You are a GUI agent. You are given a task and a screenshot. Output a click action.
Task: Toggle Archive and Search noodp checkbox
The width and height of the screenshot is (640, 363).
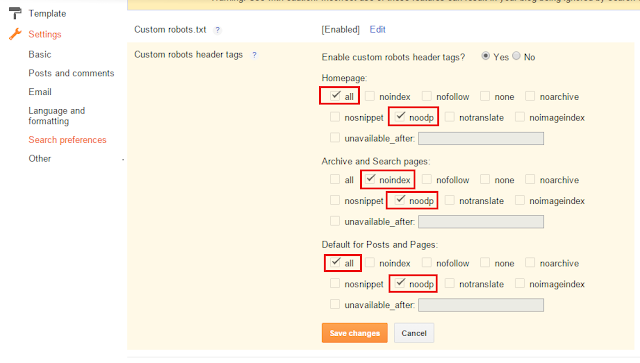click(x=400, y=200)
